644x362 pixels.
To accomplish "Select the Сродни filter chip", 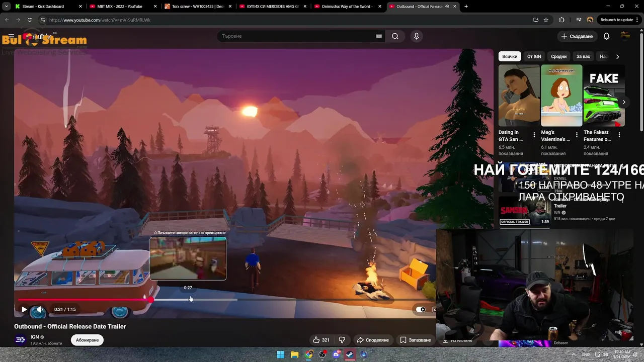I will pyautogui.click(x=558, y=56).
